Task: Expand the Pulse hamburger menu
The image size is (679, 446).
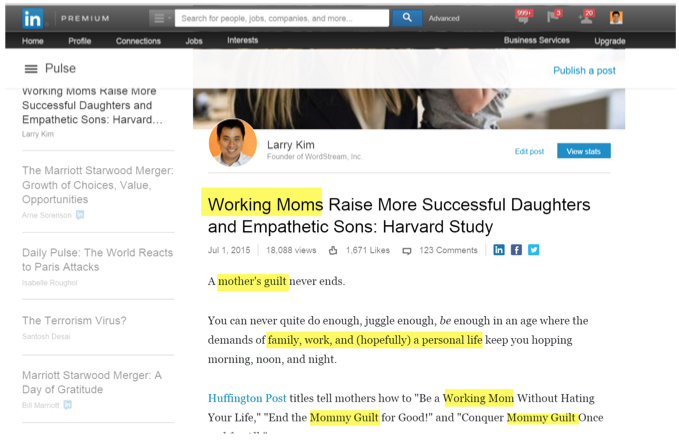Action: 31,69
